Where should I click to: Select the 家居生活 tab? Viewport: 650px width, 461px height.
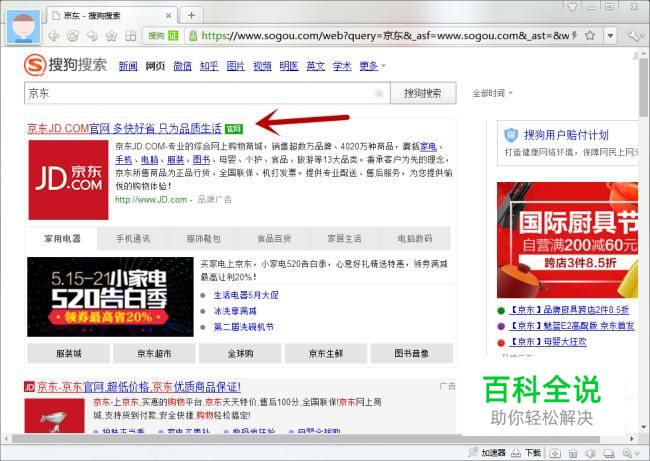[x=344, y=238]
